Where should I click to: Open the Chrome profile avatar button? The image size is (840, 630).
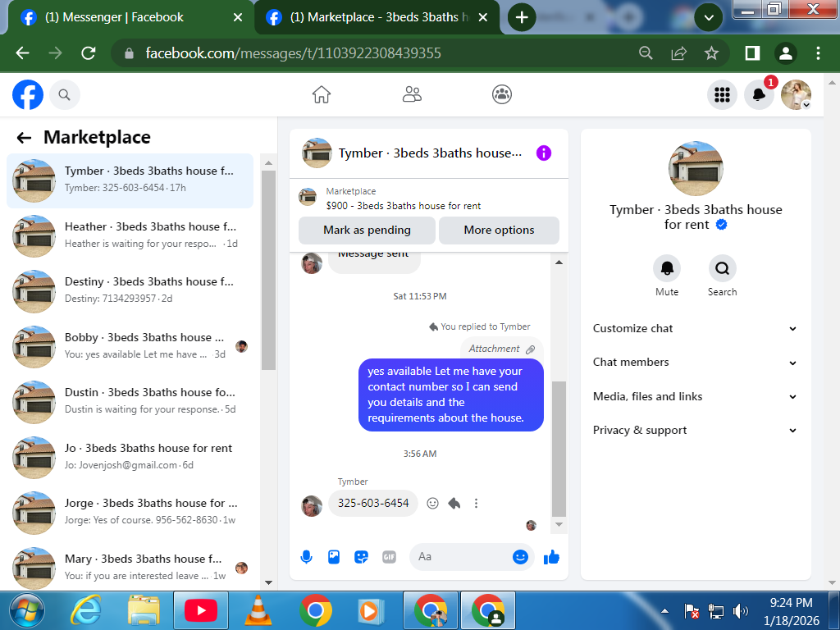coord(786,53)
